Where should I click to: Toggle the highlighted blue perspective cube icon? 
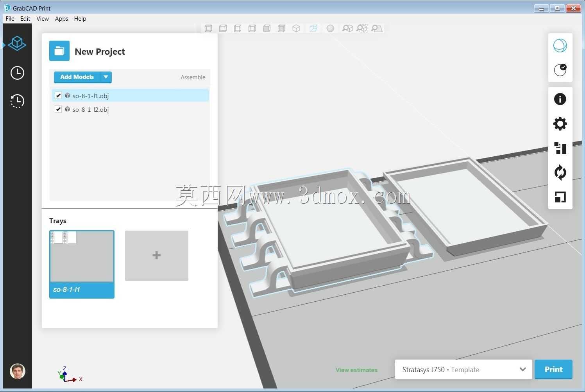313,28
